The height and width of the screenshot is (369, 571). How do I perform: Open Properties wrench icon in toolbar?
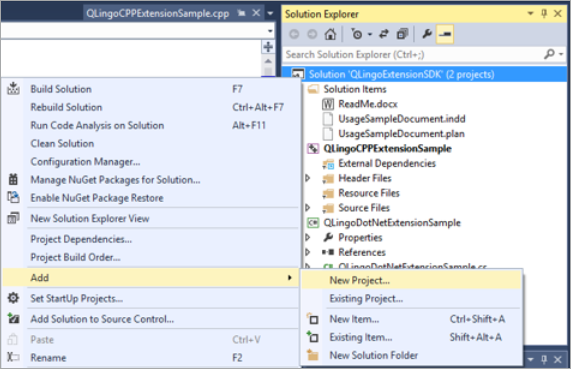tap(427, 34)
